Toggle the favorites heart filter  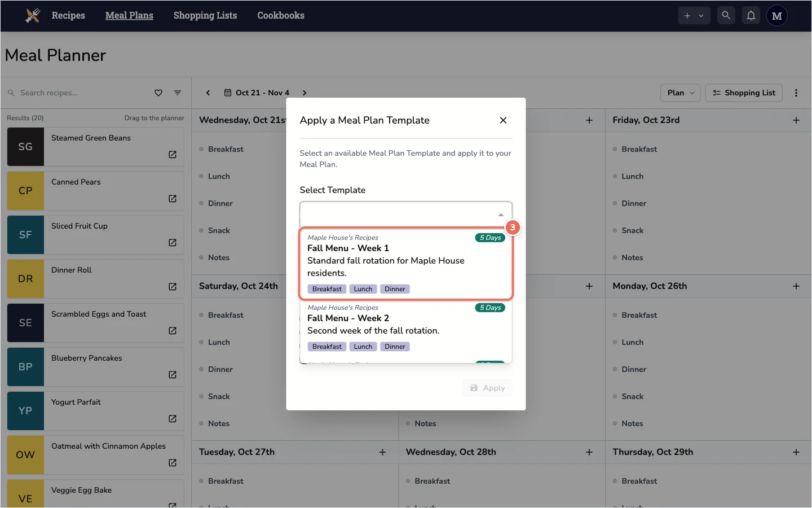coord(158,93)
